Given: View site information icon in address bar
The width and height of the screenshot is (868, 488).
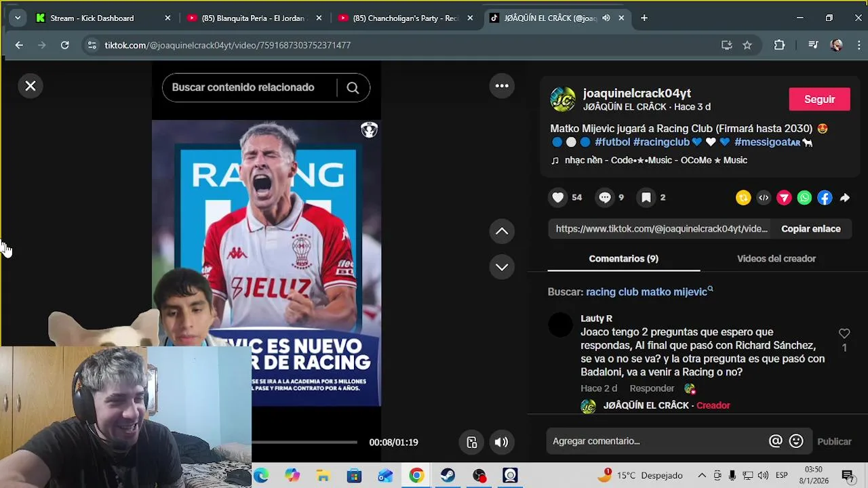Looking at the screenshot, I should pos(92,45).
